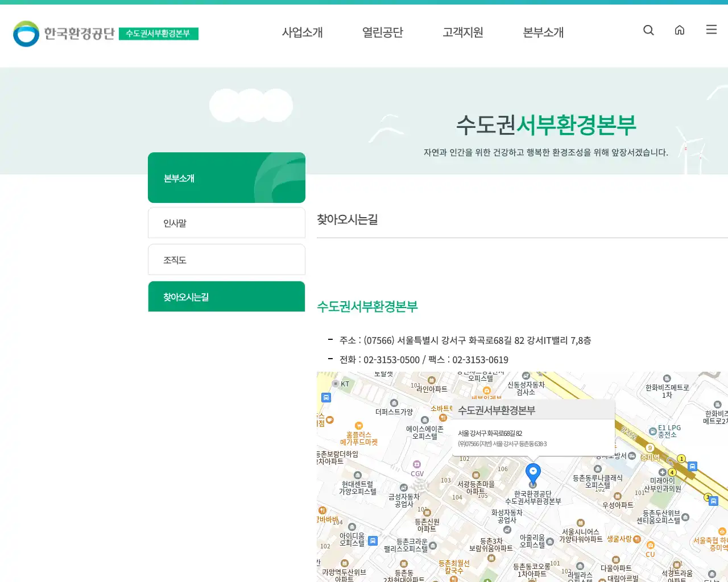Select the E1 LPG 충전소 marker

click(652, 431)
